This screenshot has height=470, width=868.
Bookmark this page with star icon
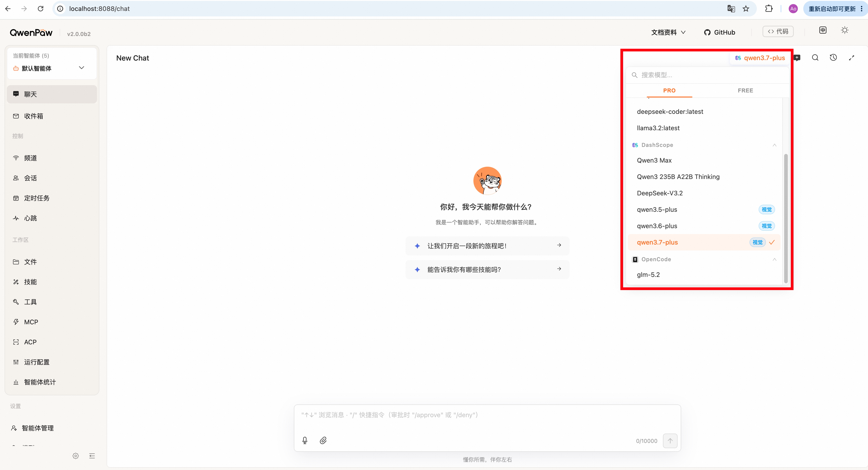pyautogui.click(x=746, y=9)
